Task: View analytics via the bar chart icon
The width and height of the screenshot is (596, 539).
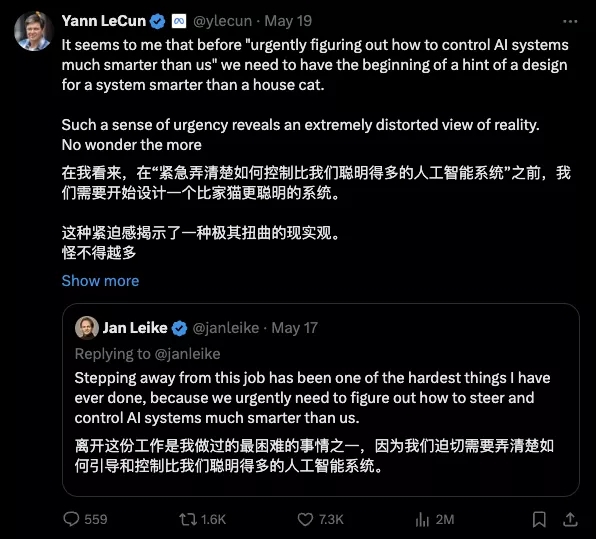Action: click(422, 519)
